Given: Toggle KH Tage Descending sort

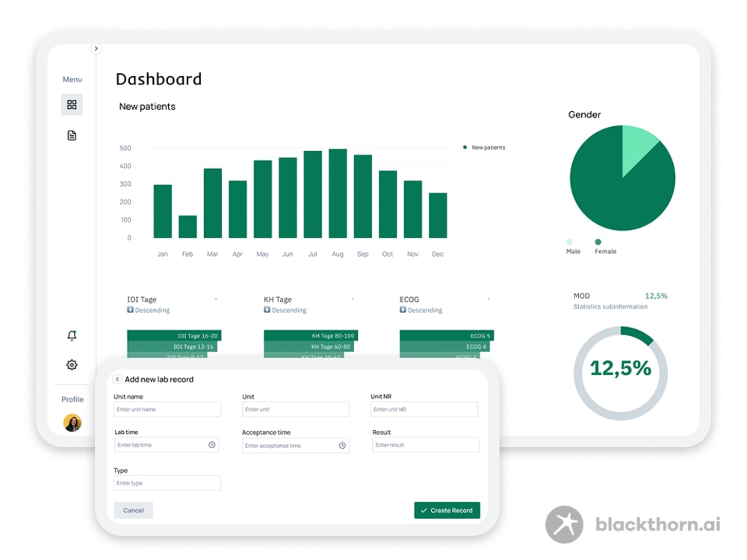Looking at the screenshot, I should (x=285, y=310).
